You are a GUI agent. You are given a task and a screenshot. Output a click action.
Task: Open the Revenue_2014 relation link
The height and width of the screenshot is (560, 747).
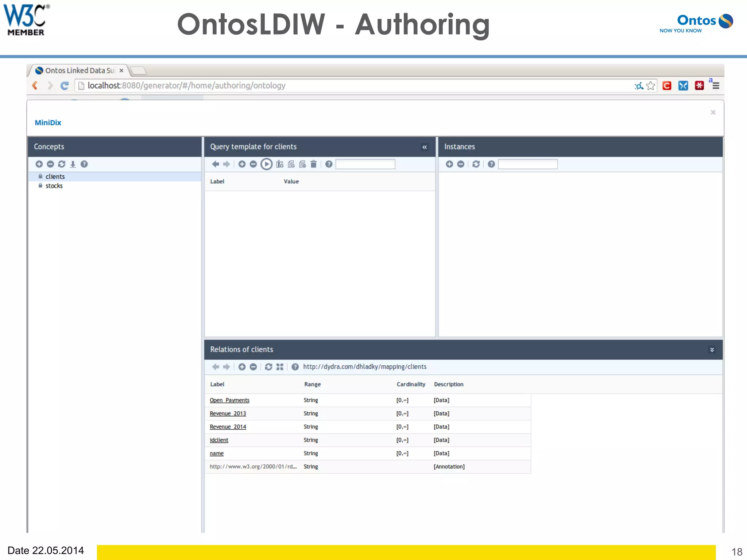(x=228, y=427)
